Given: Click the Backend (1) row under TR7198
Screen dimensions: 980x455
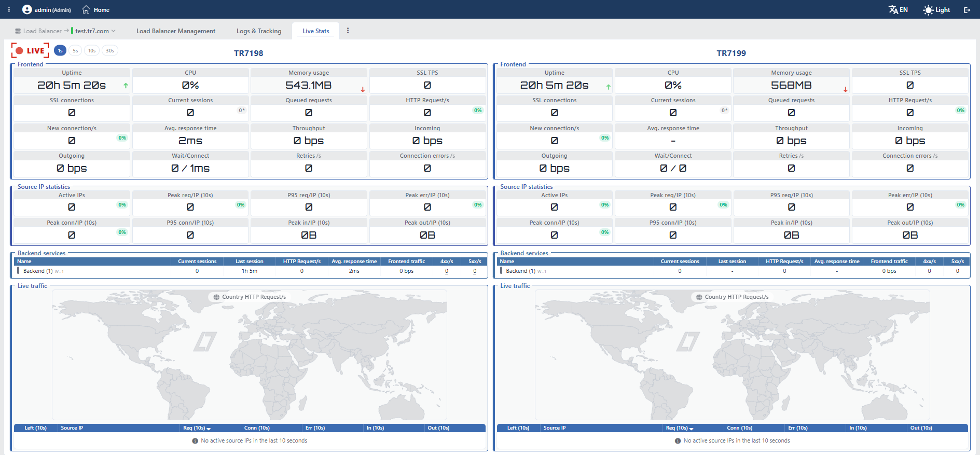Looking at the screenshot, I should pyautogui.click(x=250, y=271).
